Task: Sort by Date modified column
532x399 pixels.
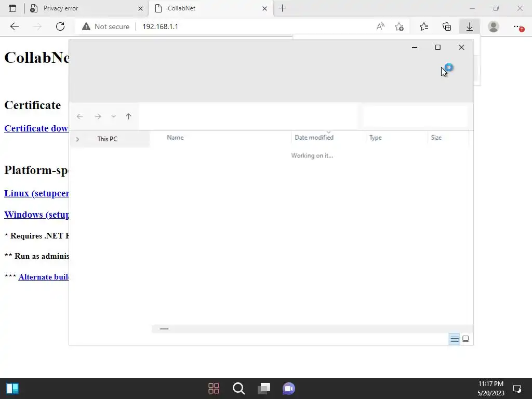Action: [x=314, y=137]
